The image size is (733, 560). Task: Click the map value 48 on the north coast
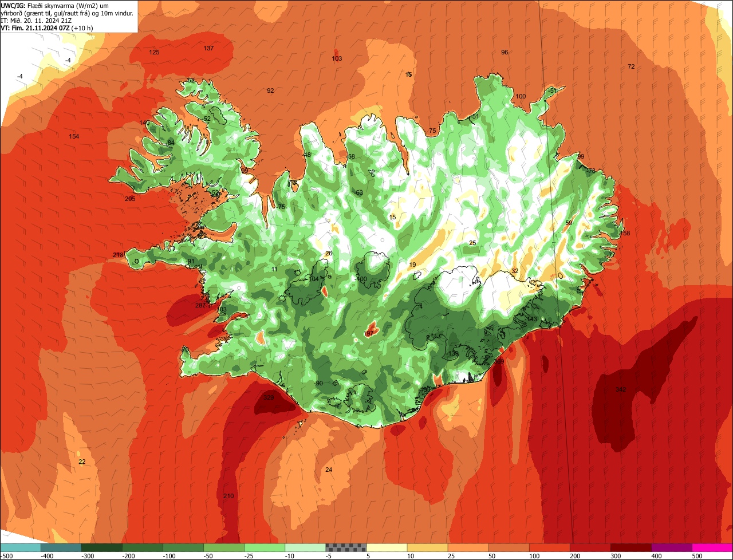tap(307, 155)
